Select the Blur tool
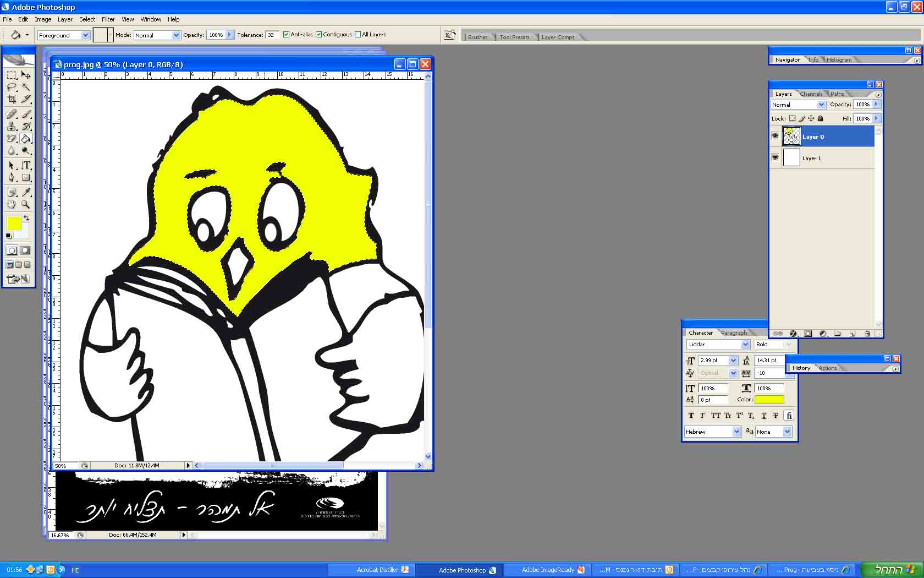 [12, 150]
